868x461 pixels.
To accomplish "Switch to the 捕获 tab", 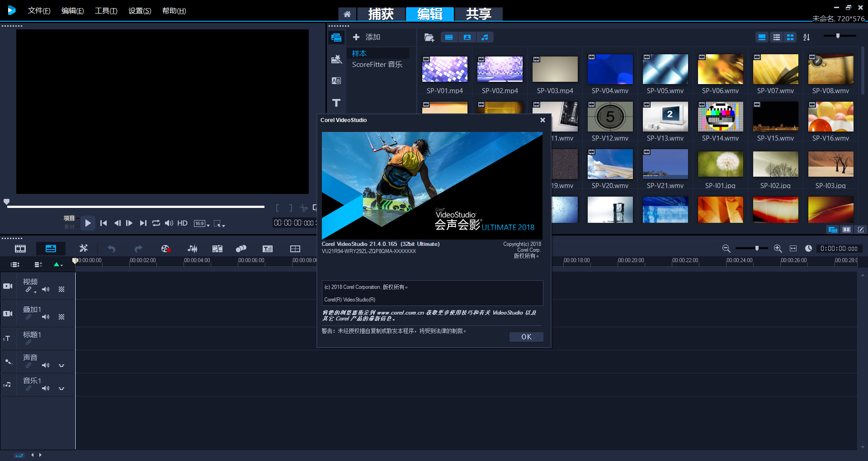I will (381, 14).
